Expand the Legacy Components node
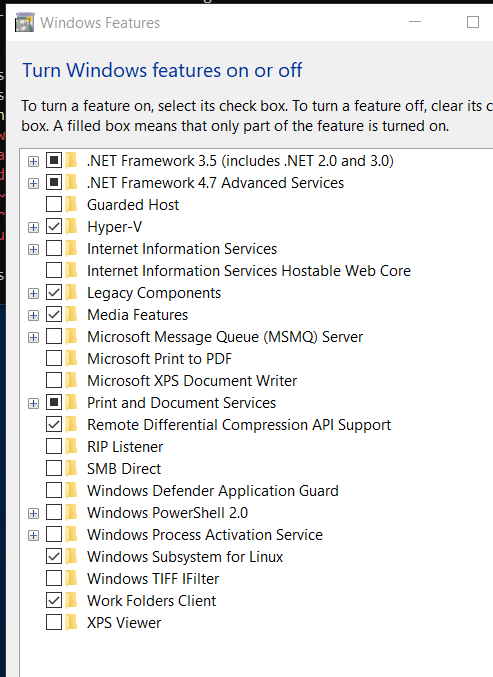The image size is (493, 677). pyautogui.click(x=33, y=294)
